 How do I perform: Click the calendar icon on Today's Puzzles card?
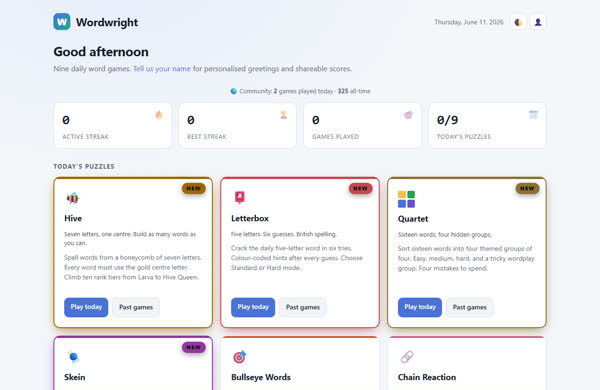(x=533, y=114)
